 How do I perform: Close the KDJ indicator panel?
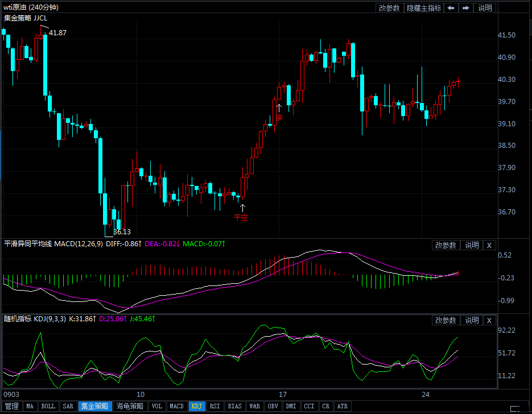(x=489, y=320)
